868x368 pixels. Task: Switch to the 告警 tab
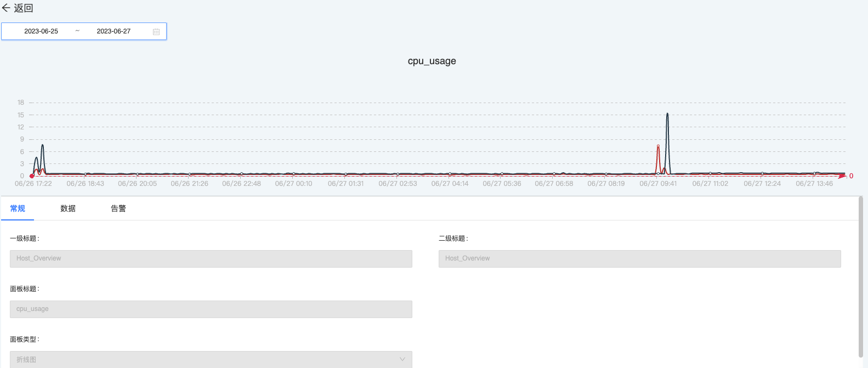point(118,208)
